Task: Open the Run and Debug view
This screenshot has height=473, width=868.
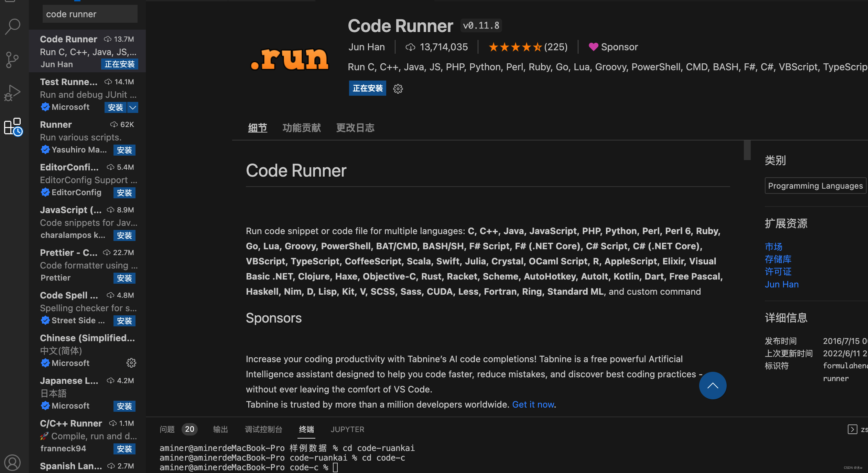Action: click(x=13, y=93)
